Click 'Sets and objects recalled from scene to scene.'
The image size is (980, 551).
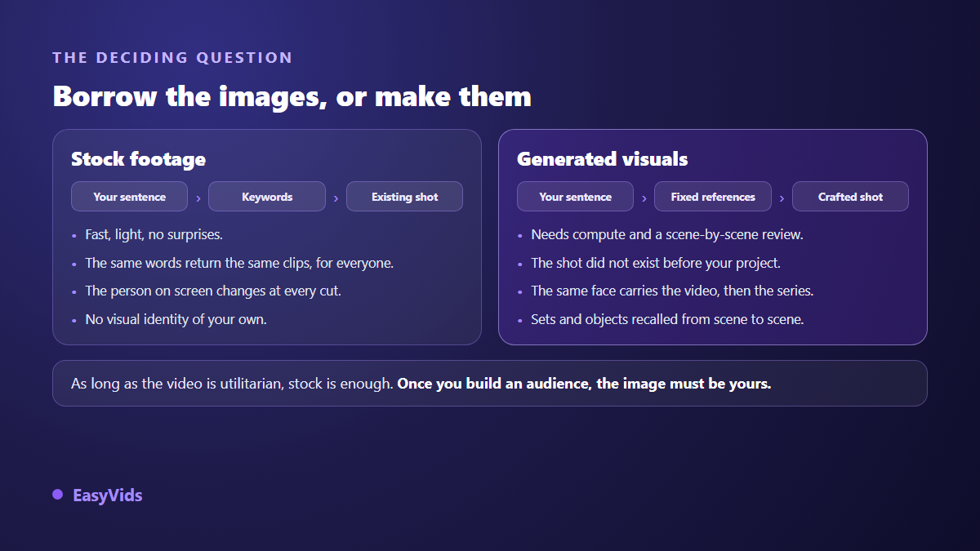point(668,319)
